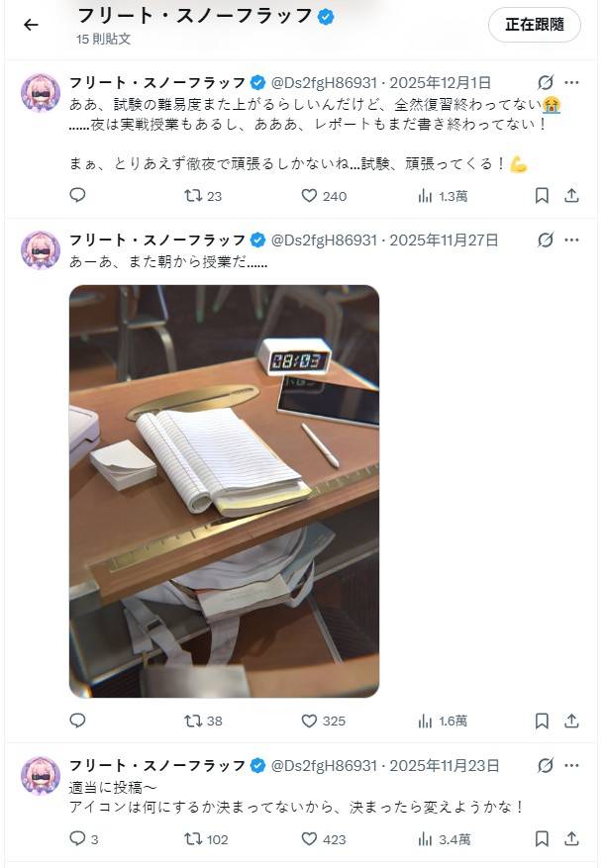The width and height of the screenshot is (606, 868).
Task: Go back using the left arrow
Action: (31, 25)
